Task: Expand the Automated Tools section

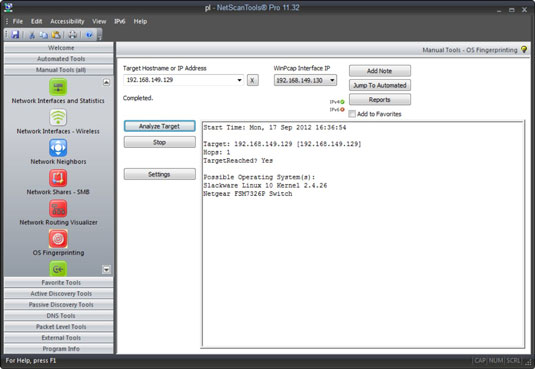Action: (x=59, y=59)
